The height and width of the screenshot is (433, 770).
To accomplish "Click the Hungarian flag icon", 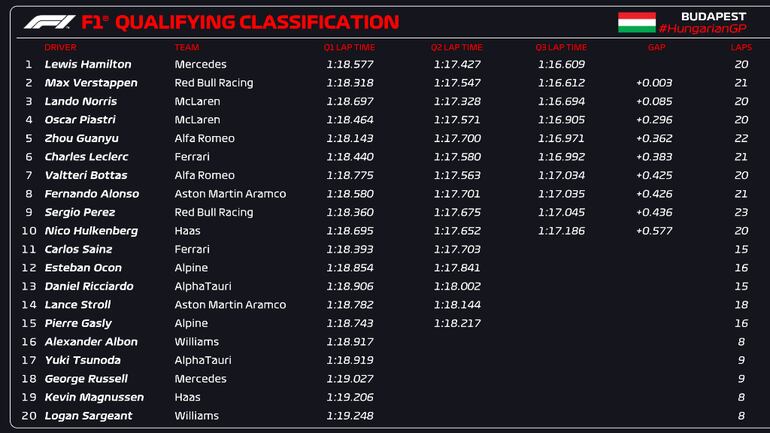I will [x=636, y=22].
